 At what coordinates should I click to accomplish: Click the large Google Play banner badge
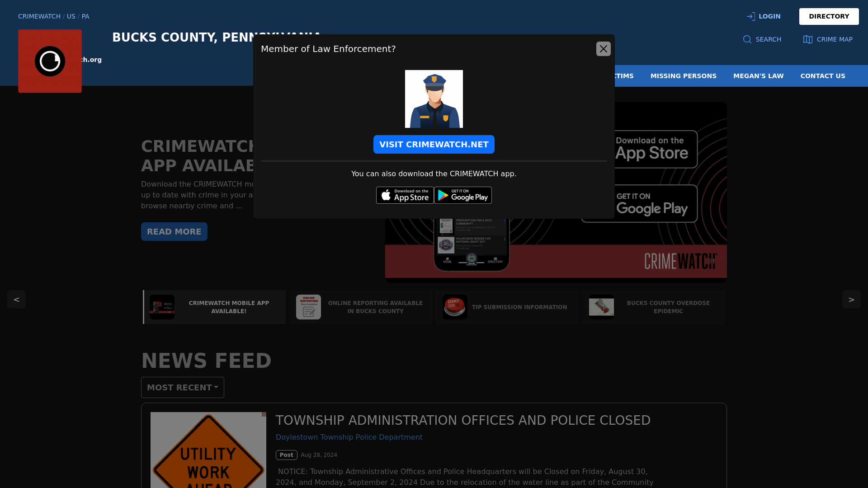[x=639, y=203]
